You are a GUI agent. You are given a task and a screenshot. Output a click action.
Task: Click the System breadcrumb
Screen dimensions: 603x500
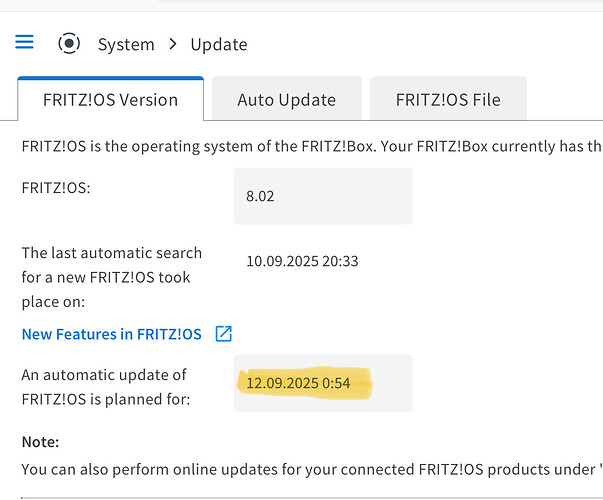(x=126, y=45)
